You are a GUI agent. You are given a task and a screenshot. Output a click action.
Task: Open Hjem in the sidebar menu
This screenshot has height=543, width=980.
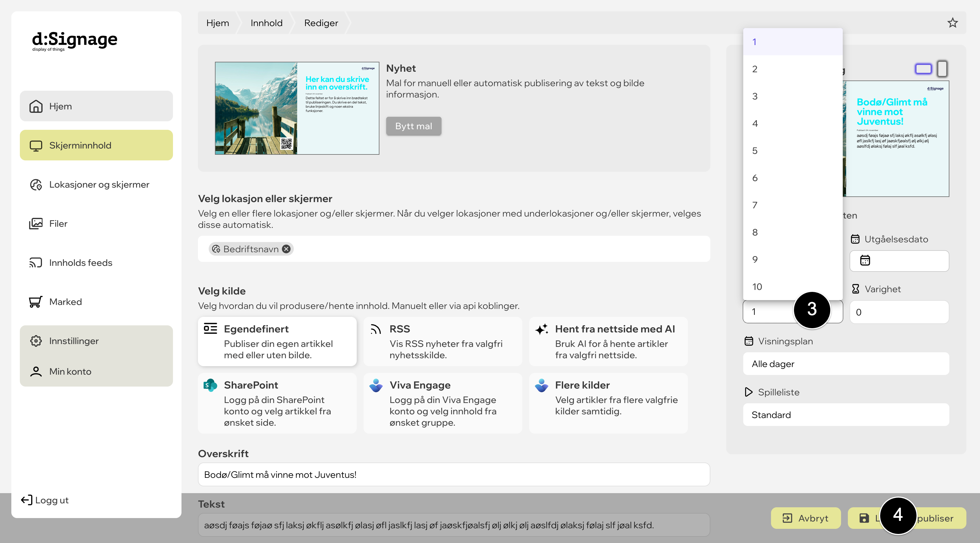click(x=96, y=106)
